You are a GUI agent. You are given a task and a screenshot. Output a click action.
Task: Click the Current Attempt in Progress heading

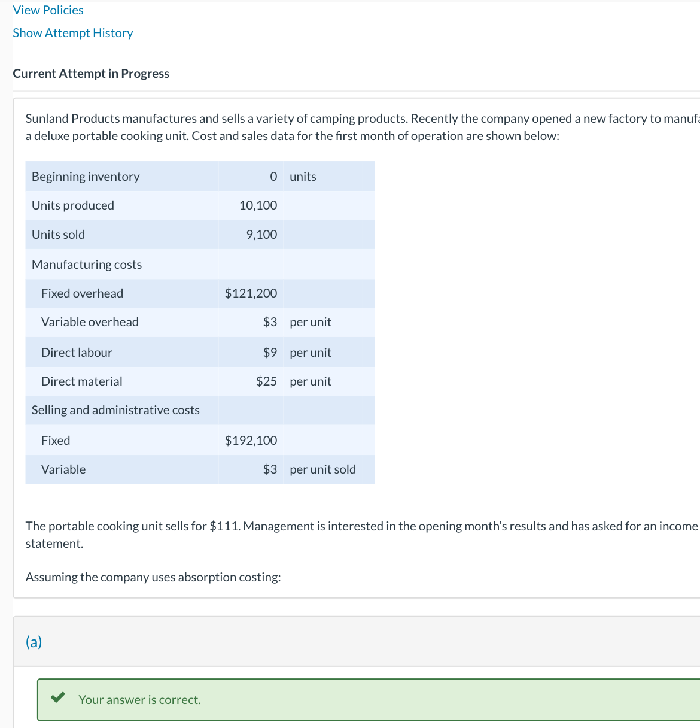91,73
